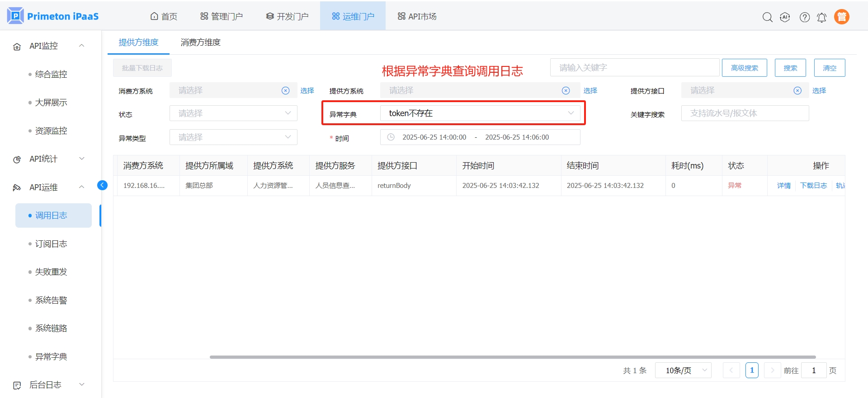This screenshot has height=398, width=868.
Task: Collapse sidebar with blue arrow button
Action: tap(103, 185)
